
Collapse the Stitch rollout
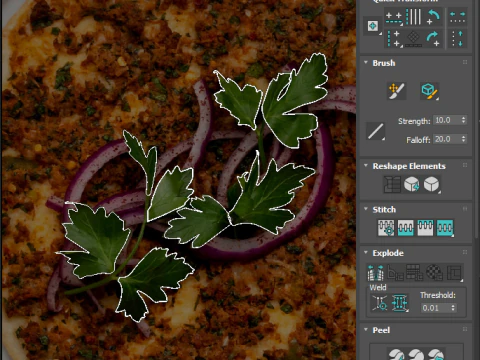click(366, 209)
